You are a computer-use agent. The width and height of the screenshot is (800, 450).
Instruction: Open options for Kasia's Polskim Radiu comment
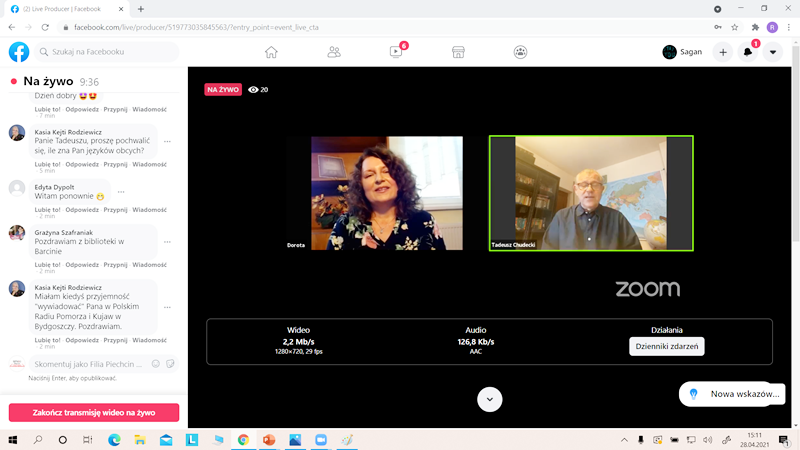pyautogui.click(x=167, y=307)
